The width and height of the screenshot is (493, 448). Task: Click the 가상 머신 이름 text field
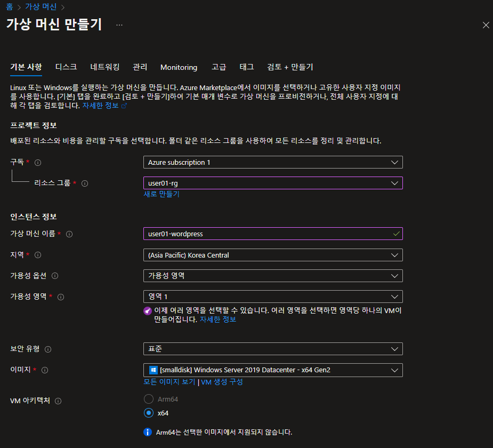273,234
